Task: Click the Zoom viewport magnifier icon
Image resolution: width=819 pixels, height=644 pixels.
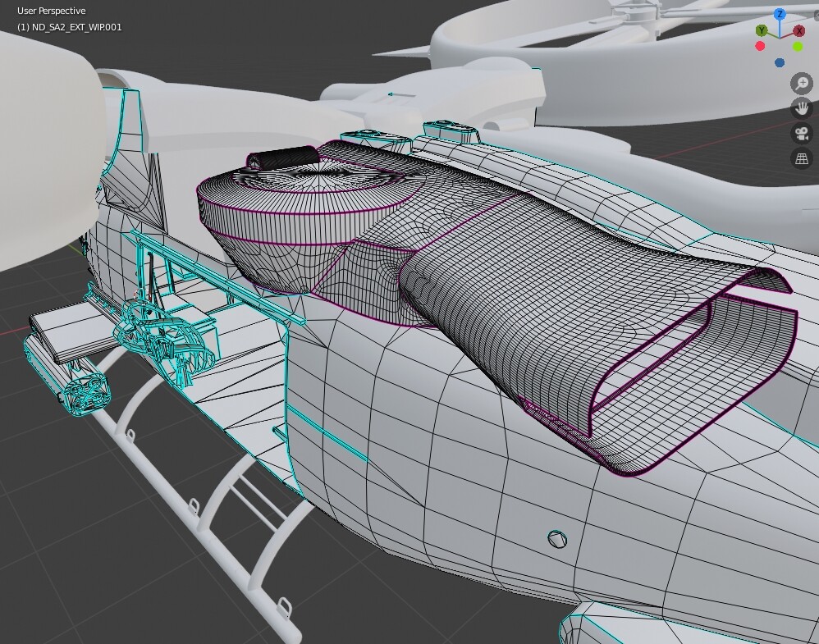Action: tap(802, 84)
